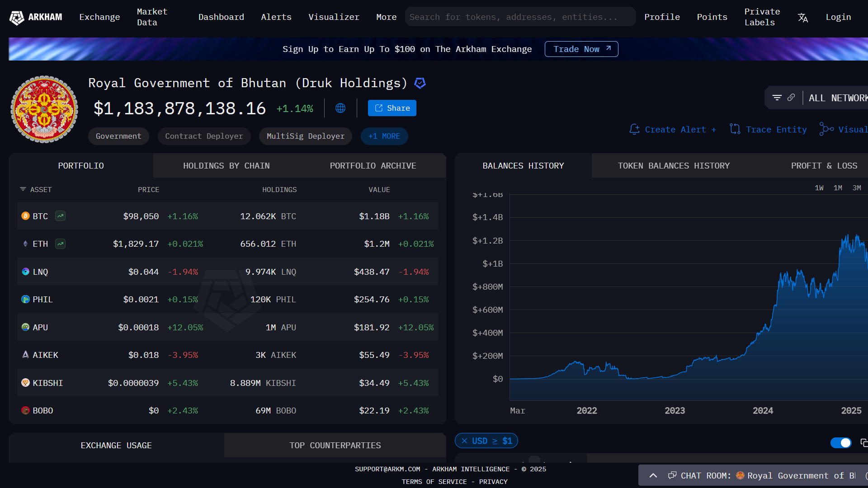Open the language translate icon
Image resolution: width=868 pixels, height=488 pixels.
pos(803,18)
